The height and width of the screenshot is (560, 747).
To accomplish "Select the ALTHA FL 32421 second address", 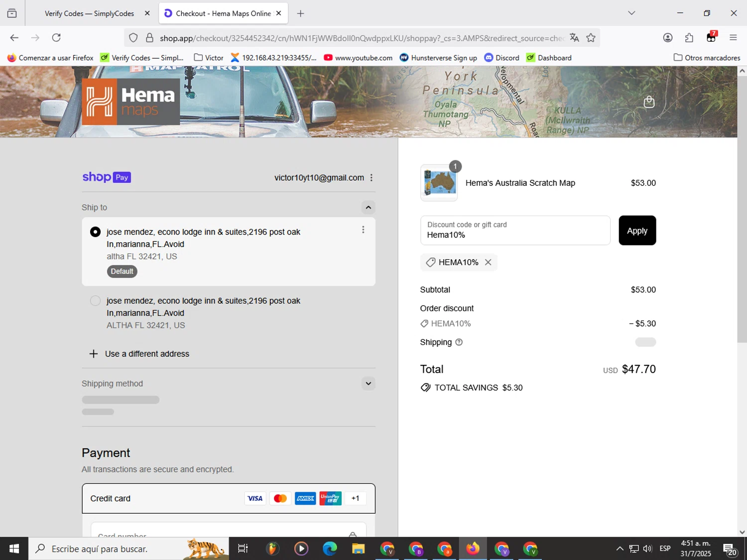I will coord(95,301).
